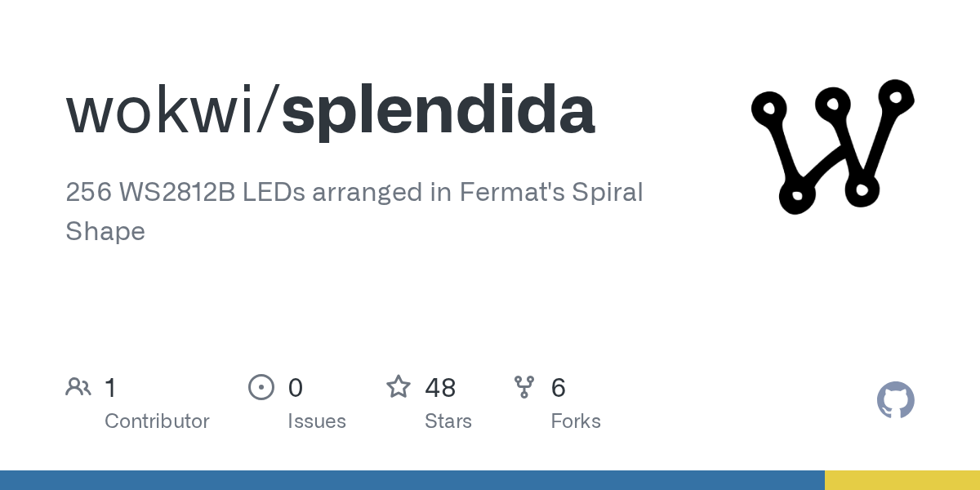Click the word Shape in description
This screenshot has height=490, width=980.
(x=105, y=231)
